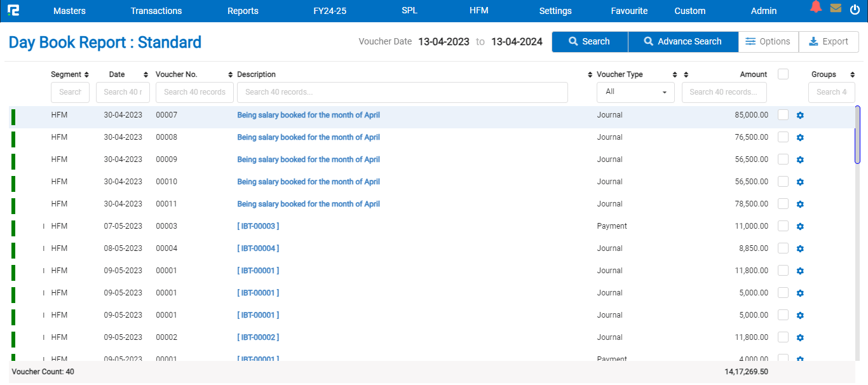Open the Reports menu

coord(243,11)
